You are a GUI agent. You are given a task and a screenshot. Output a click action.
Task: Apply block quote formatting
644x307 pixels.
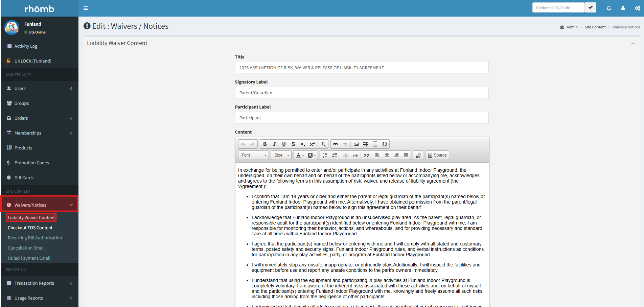[x=366, y=155]
